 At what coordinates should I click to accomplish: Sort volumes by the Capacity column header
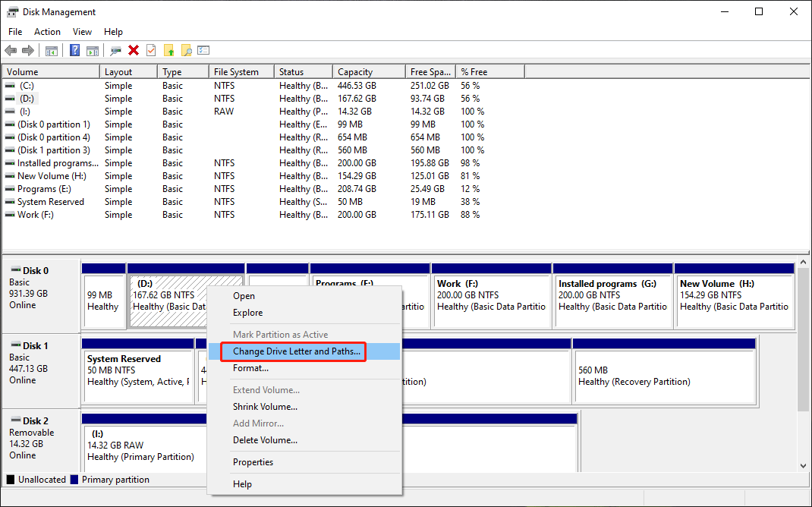(355, 72)
